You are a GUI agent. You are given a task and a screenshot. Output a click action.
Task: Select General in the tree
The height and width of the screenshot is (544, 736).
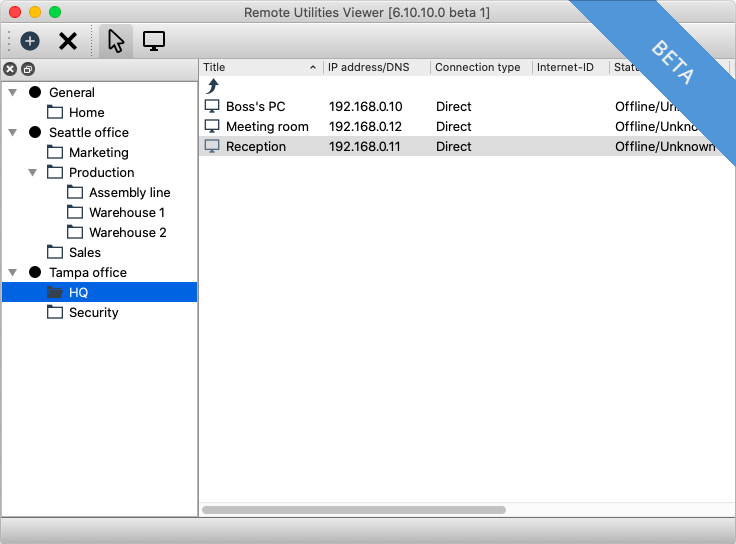[x=72, y=92]
